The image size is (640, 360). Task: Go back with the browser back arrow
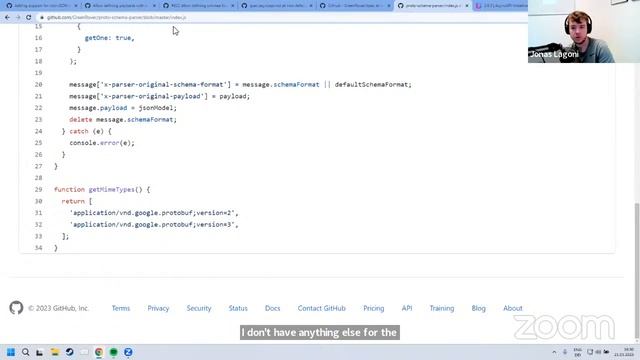pos(7,18)
